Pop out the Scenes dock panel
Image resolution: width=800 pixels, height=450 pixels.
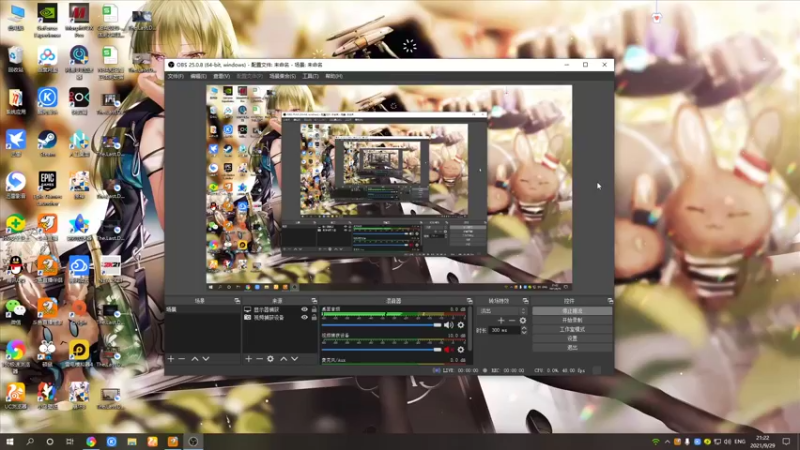tap(237, 301)
